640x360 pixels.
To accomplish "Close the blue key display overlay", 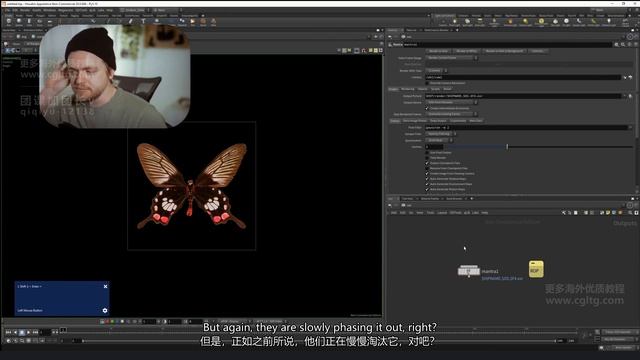I will [x=105, y=287].
